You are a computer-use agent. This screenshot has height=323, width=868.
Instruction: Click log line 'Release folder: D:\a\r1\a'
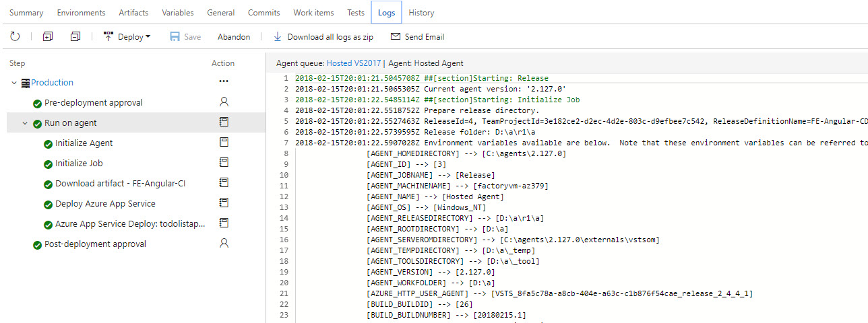pos(415,132)
